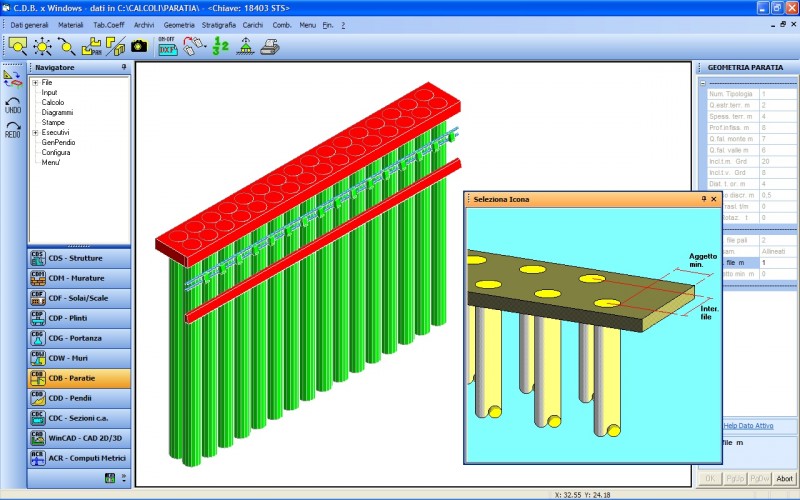This screenshot has width=800, height=500.
Task: Click the zoom window magnifier tool
Action: click(x=19, y=45)
